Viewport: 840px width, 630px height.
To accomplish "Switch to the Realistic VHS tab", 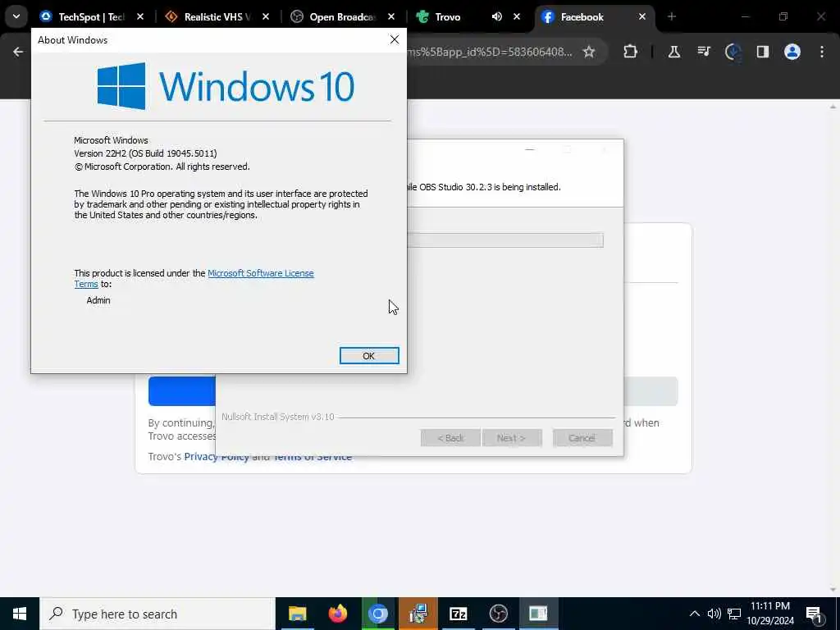I will click(217, 17).
